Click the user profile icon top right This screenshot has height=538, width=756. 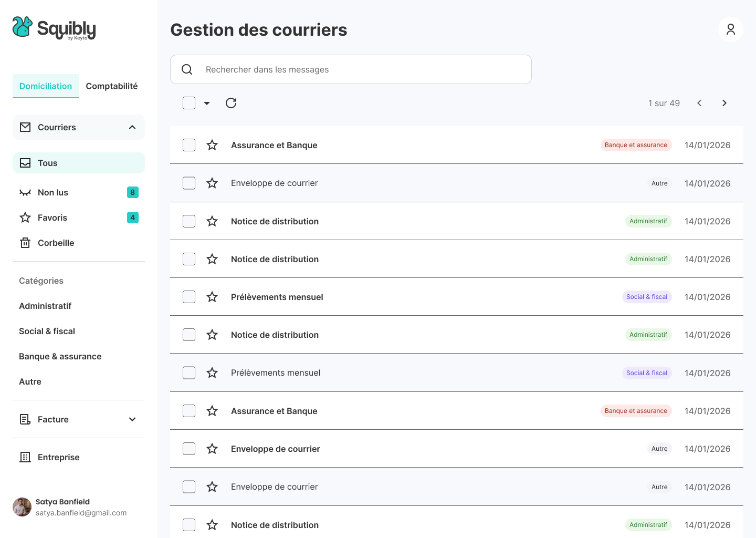coord(731,29)
